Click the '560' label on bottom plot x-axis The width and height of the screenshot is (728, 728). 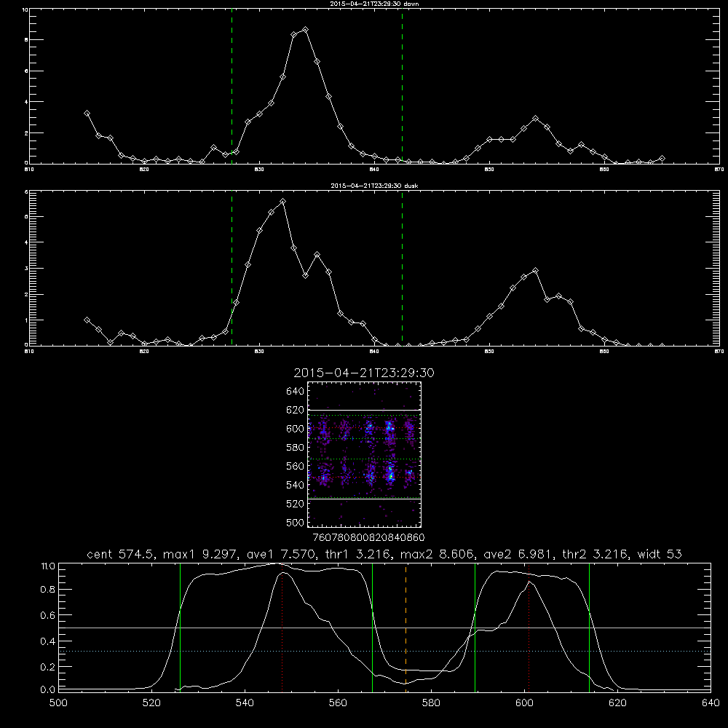pyautogui.click(x=338, y=703)
